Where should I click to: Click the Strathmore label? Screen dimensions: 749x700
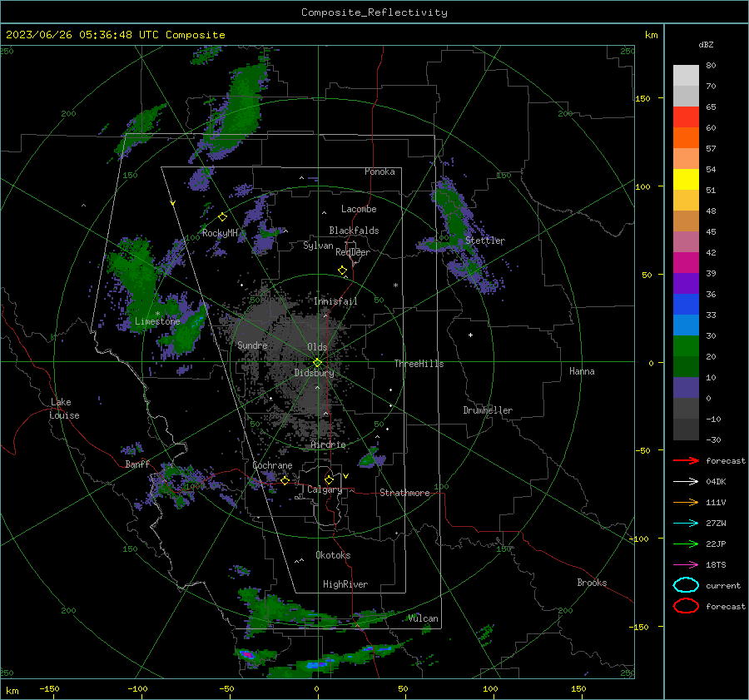pos(404,493)
